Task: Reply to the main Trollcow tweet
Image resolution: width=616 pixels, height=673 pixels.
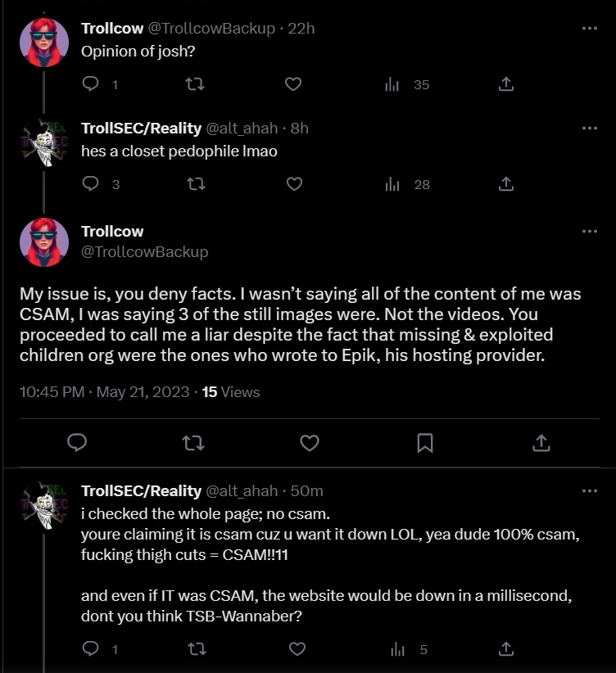Action: tap(77, 443)
